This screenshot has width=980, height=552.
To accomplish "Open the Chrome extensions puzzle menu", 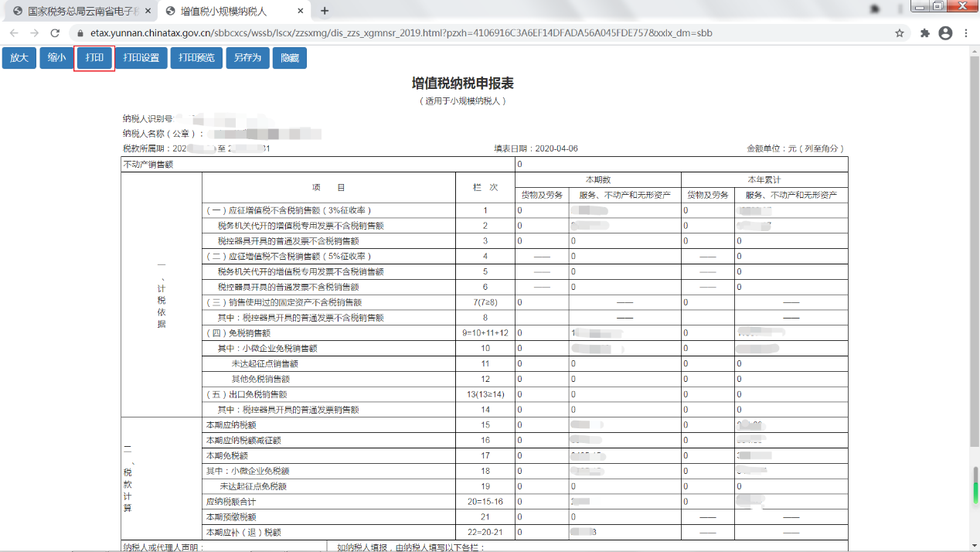I will tap(925, 33).
